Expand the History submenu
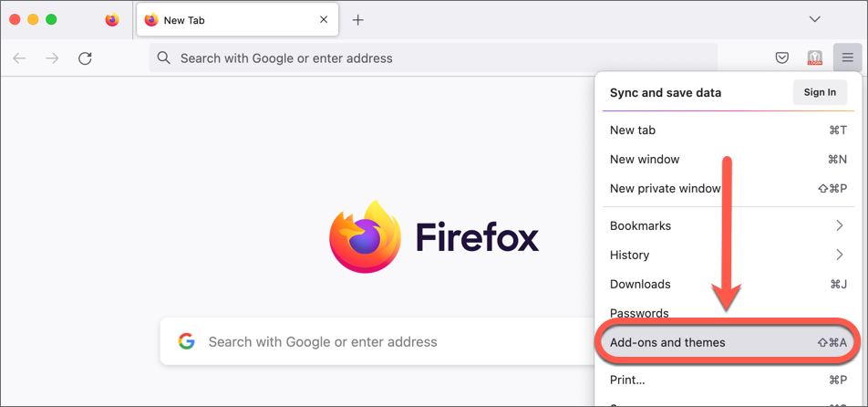The image size is (868, 407). [728, 255]
